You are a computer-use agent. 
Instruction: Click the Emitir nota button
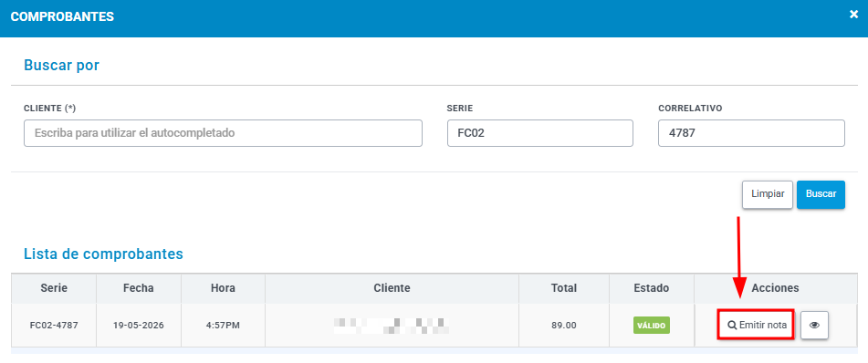click(757, 326)
